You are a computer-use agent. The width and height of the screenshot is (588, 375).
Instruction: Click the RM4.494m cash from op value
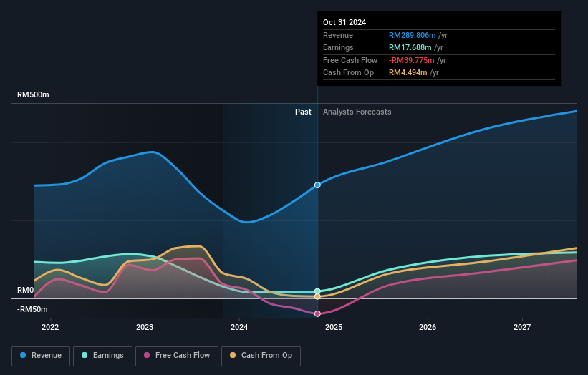(408, 73)
